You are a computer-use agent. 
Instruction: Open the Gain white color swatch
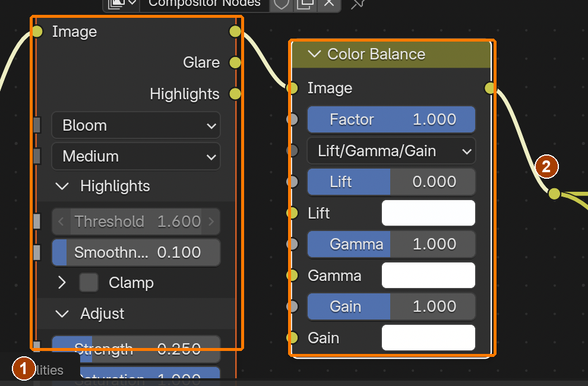pos(428,338)
